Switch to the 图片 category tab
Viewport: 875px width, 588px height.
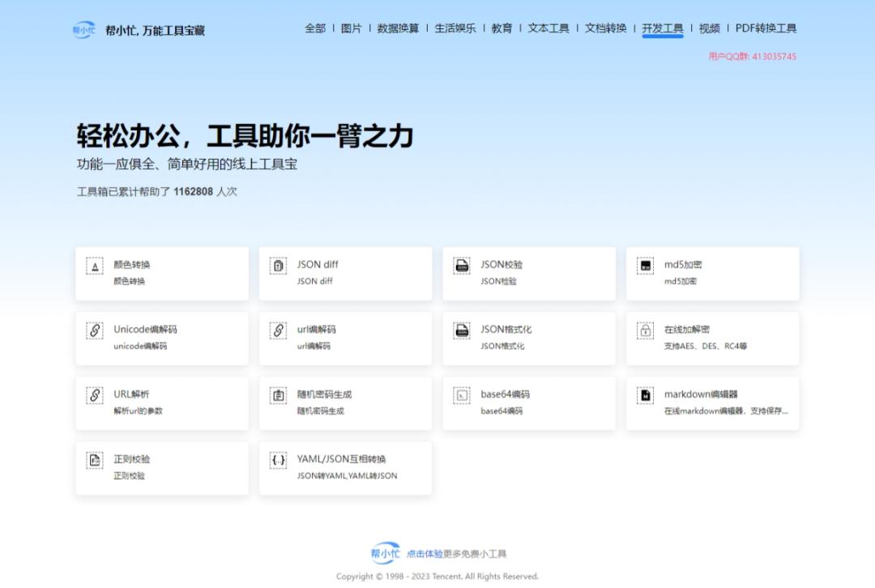pos(354,28)
